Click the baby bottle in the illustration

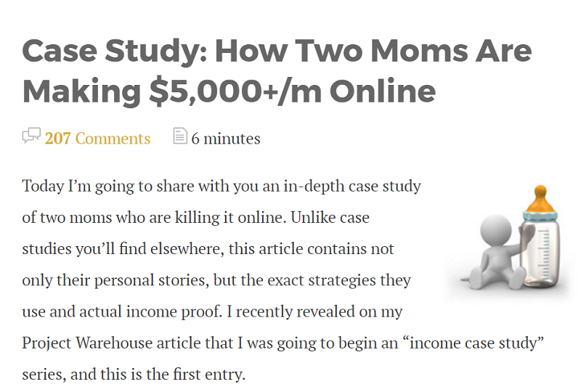(540, 237)
